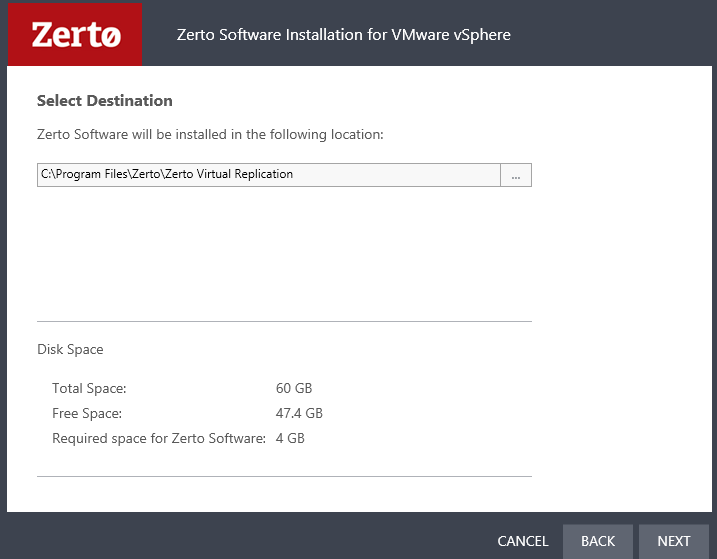Click the 4 GB required value

coord(290,439)
